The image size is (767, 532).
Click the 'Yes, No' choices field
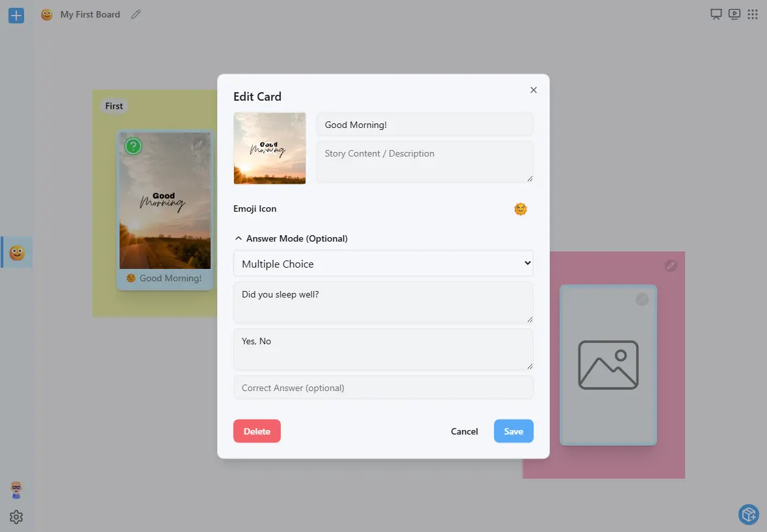383,349
